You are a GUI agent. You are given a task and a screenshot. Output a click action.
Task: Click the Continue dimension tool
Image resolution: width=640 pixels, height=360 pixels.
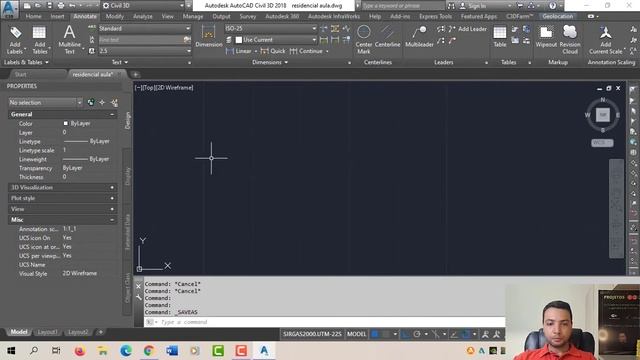307,51
